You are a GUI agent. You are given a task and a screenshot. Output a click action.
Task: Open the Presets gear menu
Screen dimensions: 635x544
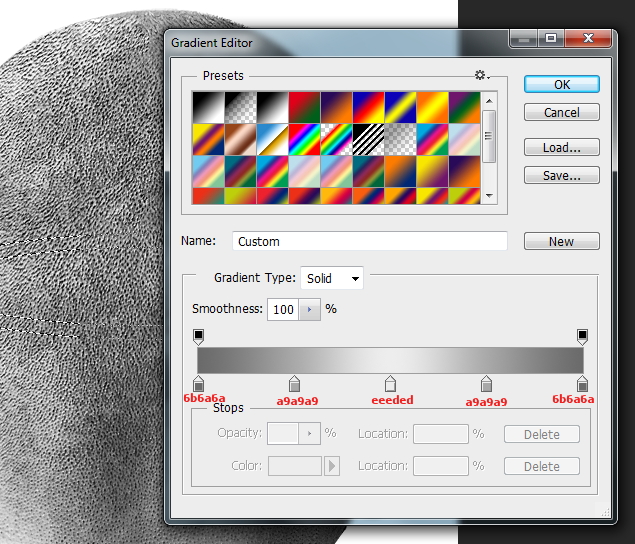481,76
